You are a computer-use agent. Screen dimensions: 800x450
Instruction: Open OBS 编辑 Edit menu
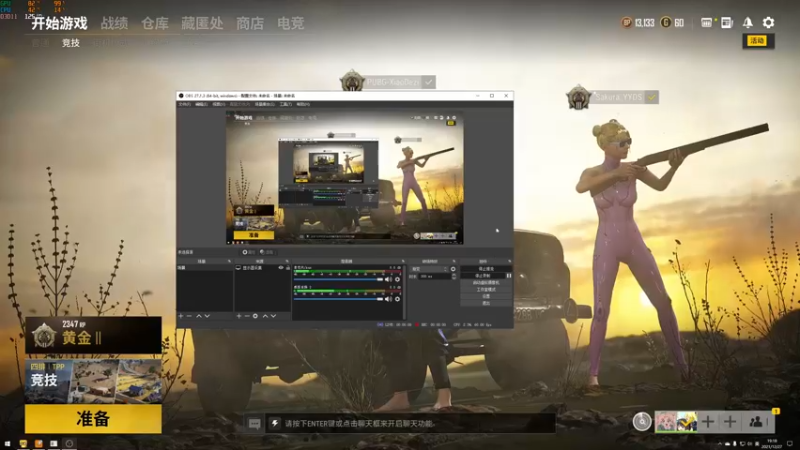pos(202,104)
